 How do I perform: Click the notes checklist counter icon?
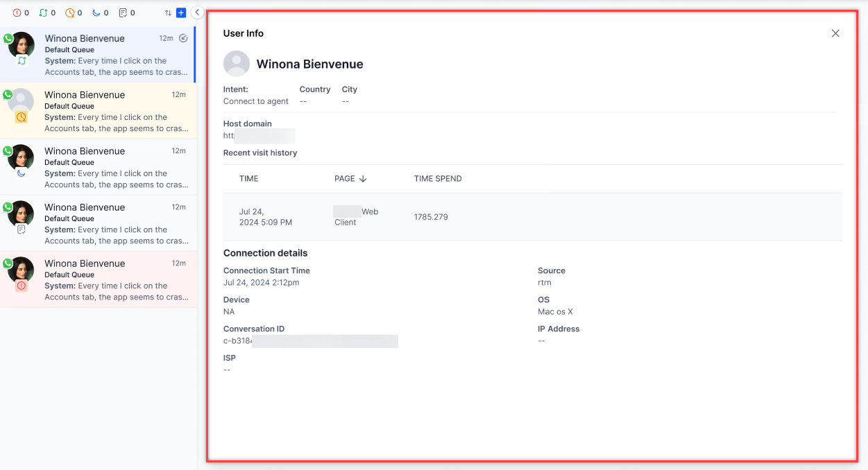coord(123,12)
